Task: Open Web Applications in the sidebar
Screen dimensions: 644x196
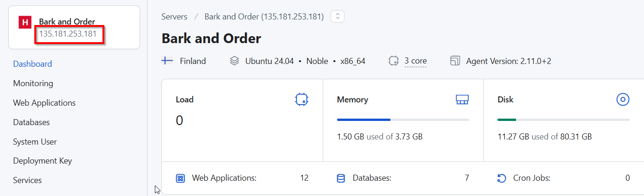Action: pos(44,103)
